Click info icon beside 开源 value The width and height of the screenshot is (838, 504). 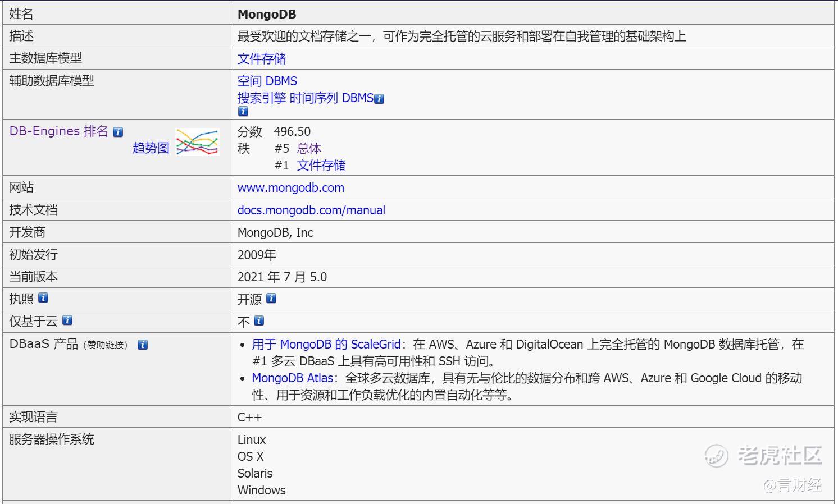point(271,299)
